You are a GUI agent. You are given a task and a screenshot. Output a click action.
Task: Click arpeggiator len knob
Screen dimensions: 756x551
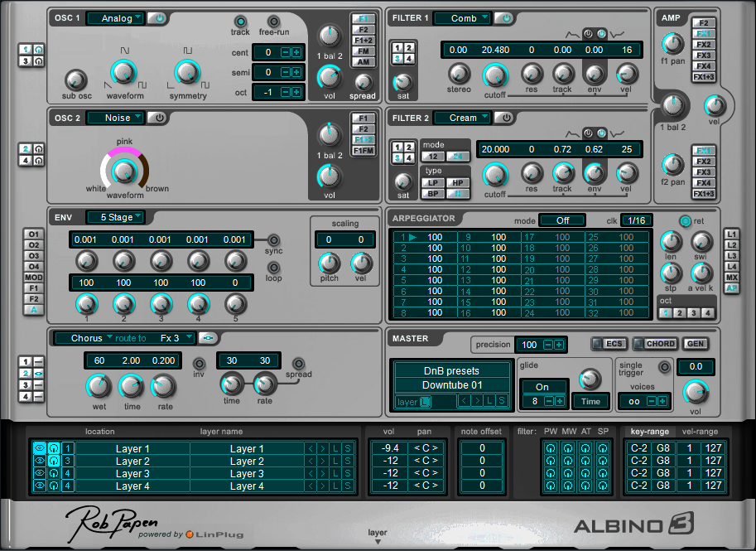(x=670, y=241)
